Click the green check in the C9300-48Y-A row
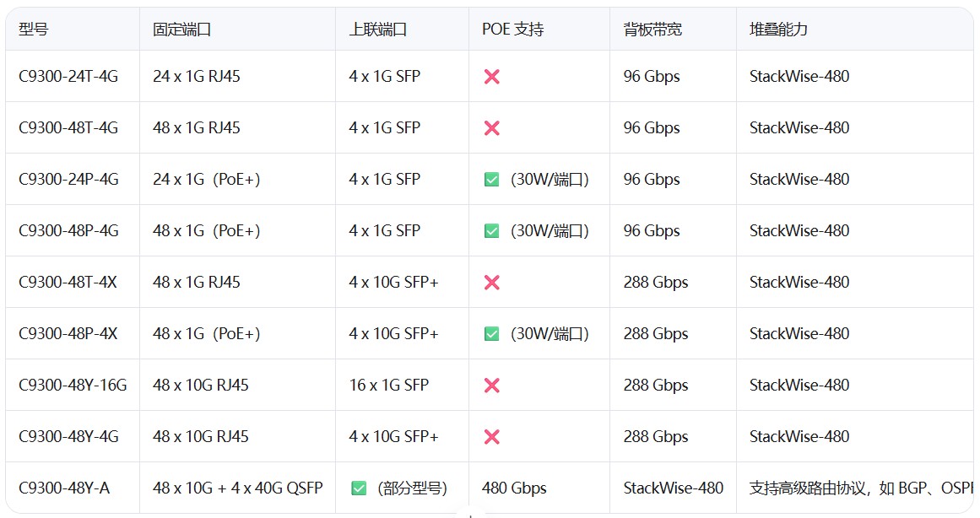 click(359, 488)
